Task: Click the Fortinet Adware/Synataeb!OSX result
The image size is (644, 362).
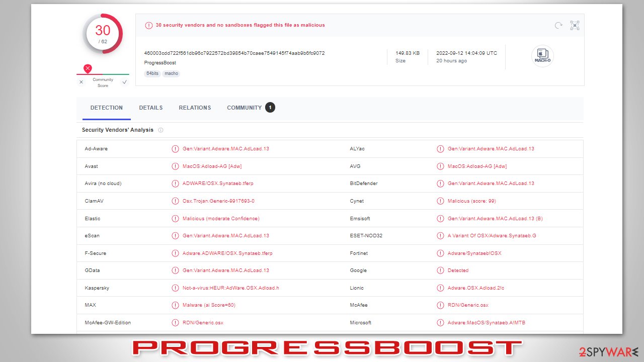Action: pyautogui.click(x=474, y=253)
